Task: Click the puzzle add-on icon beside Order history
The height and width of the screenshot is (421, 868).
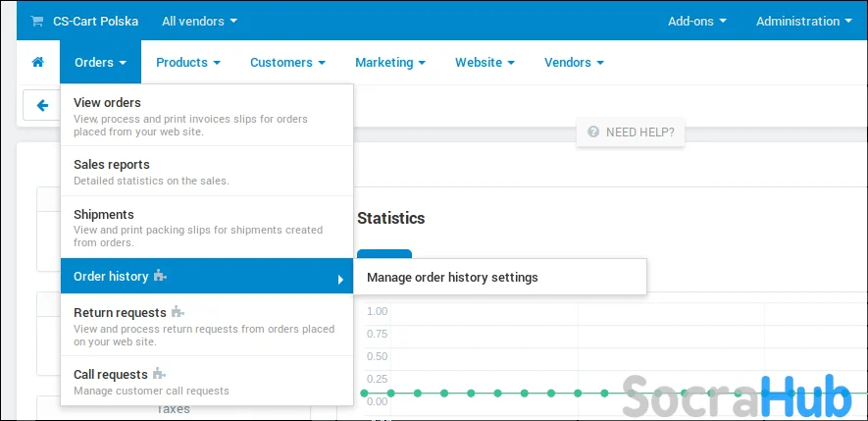Action: (x=160, y=276)
